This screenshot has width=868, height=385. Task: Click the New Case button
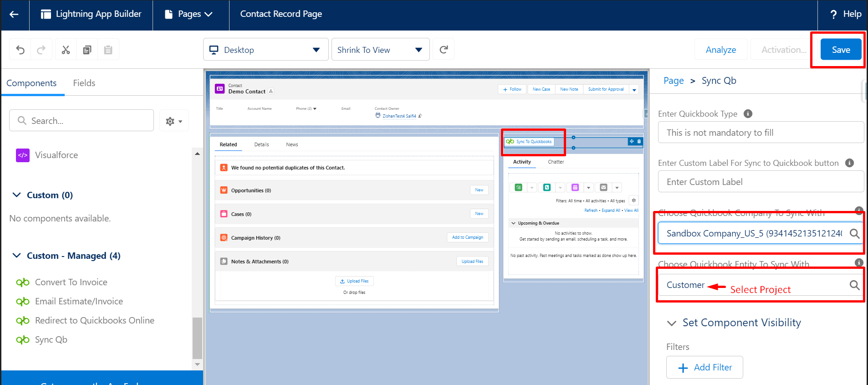tap(541, 89)
